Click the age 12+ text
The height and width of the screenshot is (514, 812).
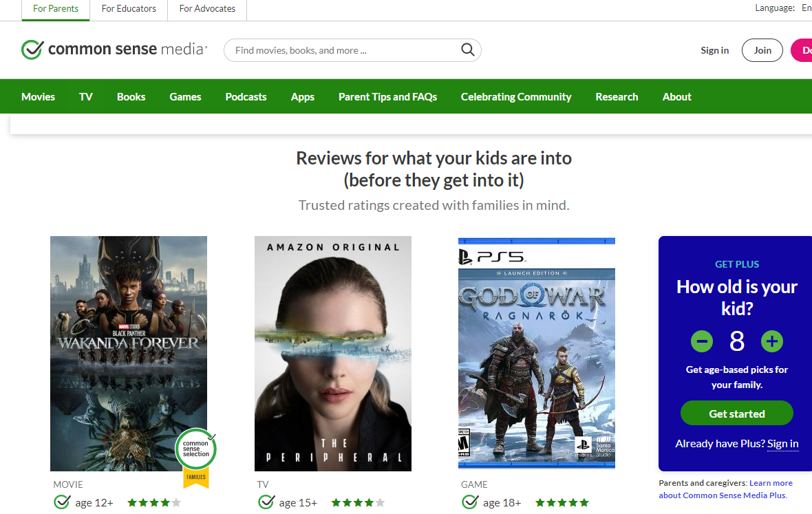tap(94, 502)
